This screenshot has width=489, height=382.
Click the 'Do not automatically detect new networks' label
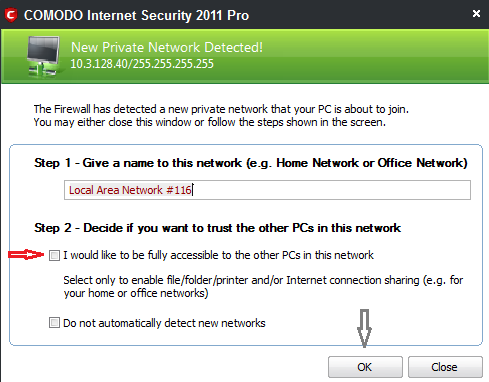coord(164,323)
